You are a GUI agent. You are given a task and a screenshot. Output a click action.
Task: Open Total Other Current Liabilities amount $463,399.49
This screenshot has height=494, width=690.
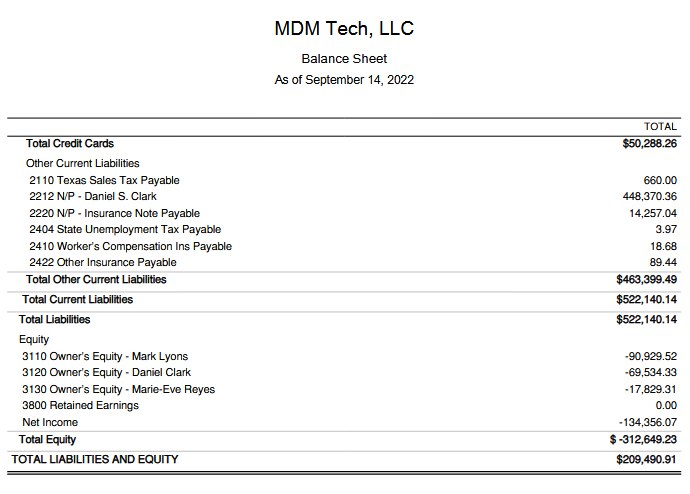[647, 280]
